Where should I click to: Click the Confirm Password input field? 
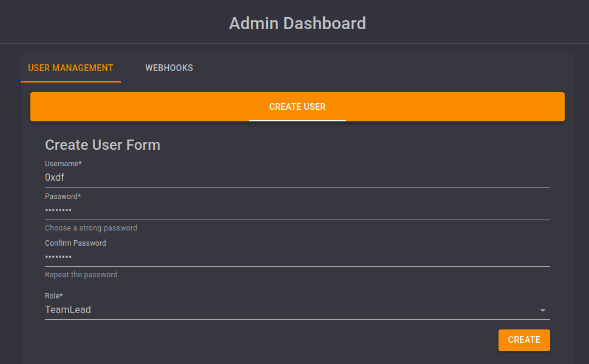pyautogui.click(x=297, y=257)
